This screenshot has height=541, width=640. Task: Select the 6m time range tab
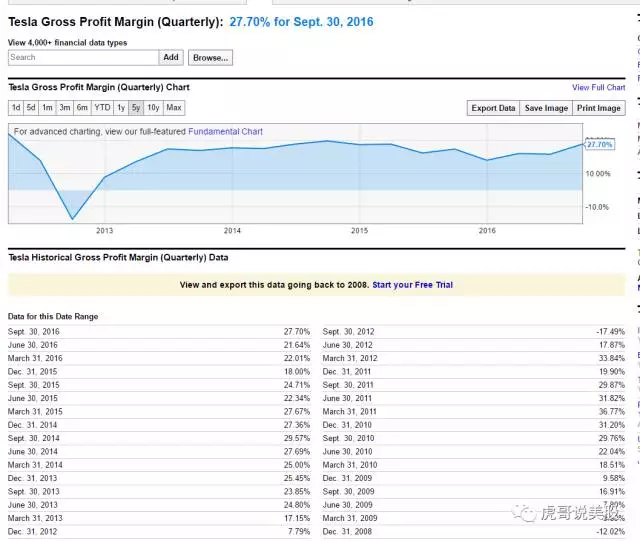[x=82, y=108]
